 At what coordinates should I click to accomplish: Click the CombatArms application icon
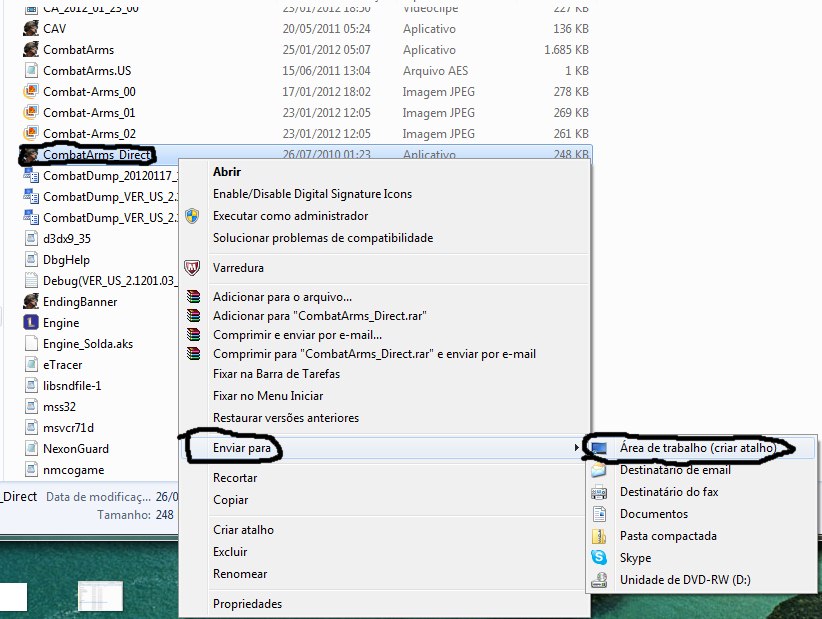(31, 49)
